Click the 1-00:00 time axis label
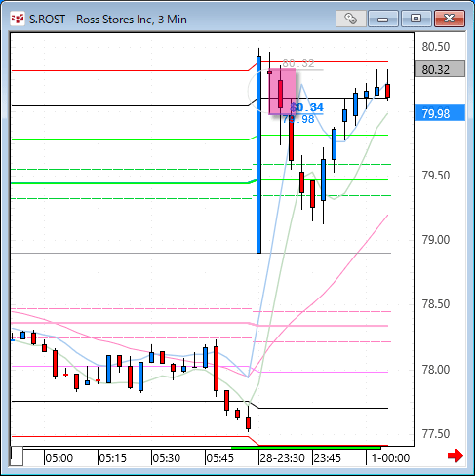Image resolution: width=475 pixels, height=476 pixels. (x=390, y=458)
